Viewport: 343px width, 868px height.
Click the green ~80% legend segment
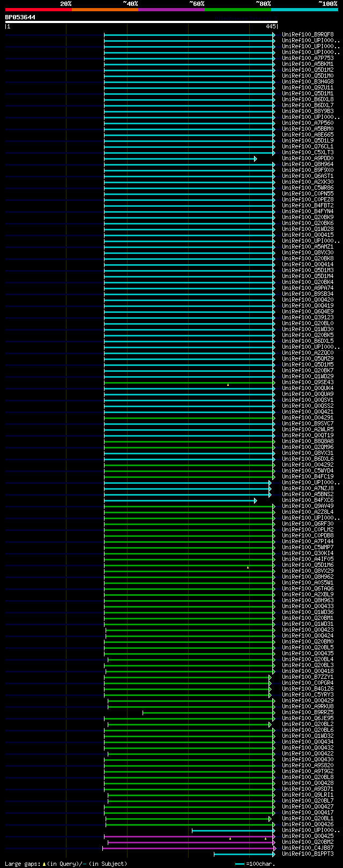(238, 10)
